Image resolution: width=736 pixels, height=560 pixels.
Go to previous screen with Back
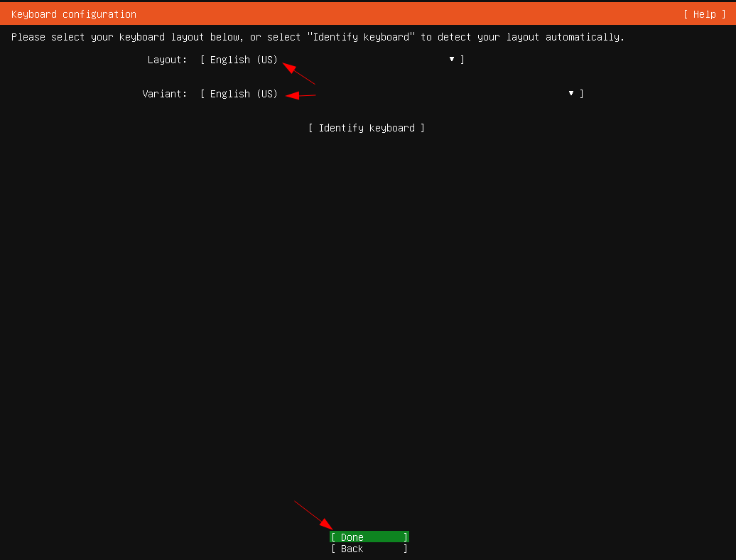pyautogui.click(x=369, y=549)
